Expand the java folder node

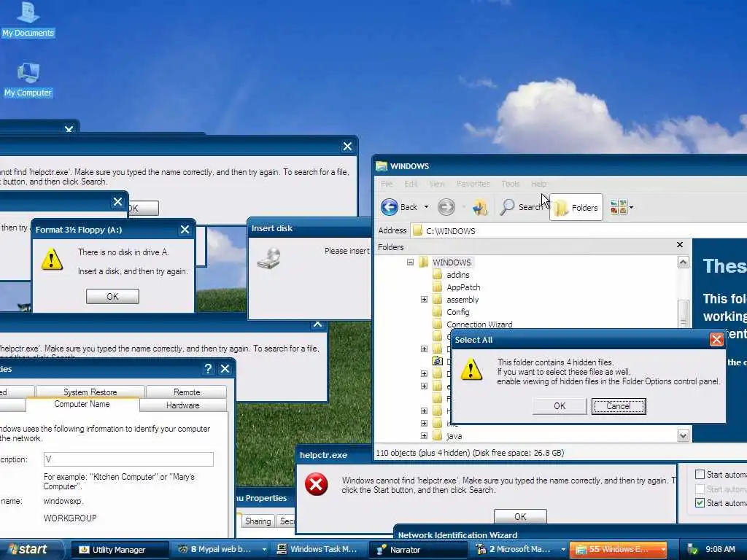coord(424,436)
